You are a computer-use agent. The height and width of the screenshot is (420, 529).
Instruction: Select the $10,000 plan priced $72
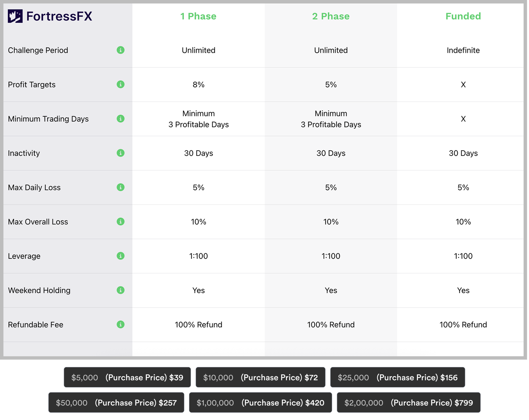click(261, 377)
